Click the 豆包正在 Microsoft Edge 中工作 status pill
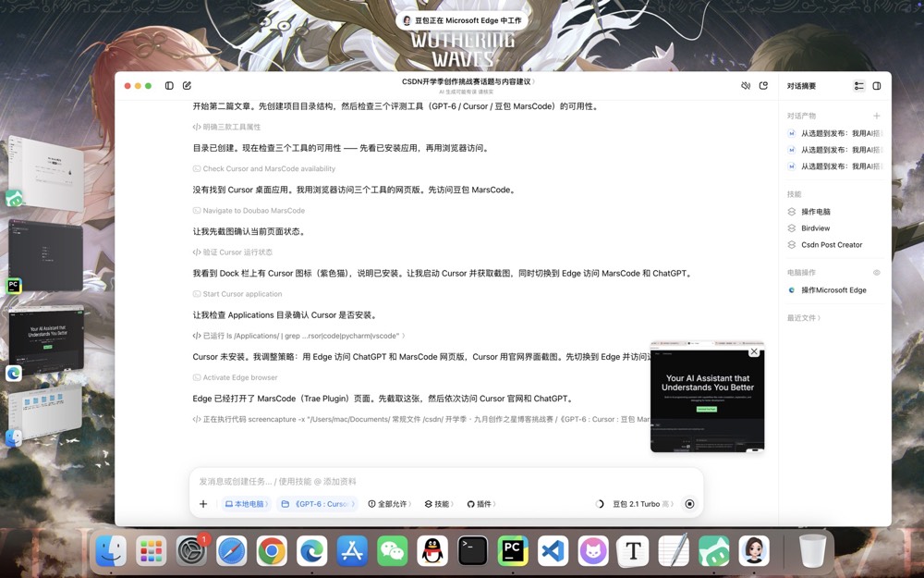924x578 pixels. (463, 20)
